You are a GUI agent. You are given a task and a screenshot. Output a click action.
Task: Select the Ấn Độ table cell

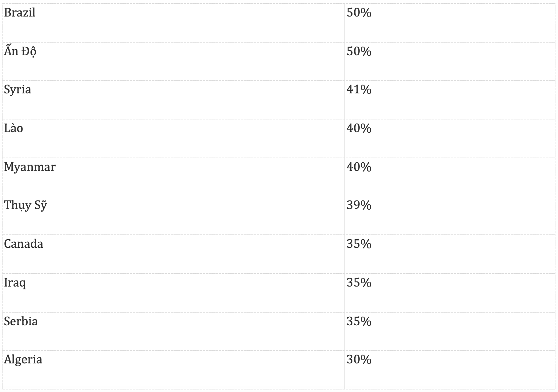[x=20, y=51]
